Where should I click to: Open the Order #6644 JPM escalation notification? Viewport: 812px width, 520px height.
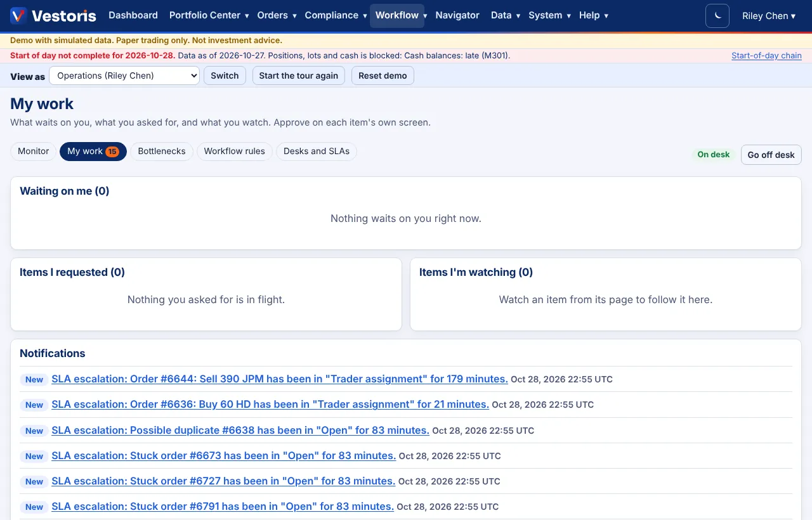point(280,379)
